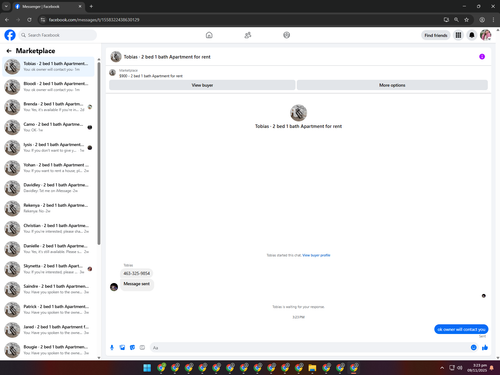The image size is (500, 375).
Task: Open the Skynetta conversation
Action: click(x=49, y=269)
